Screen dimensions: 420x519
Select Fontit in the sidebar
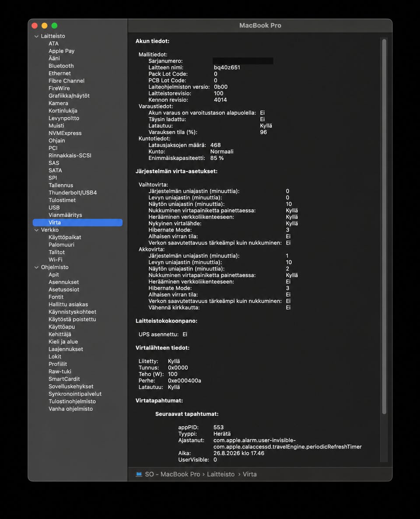pos(56,297)
